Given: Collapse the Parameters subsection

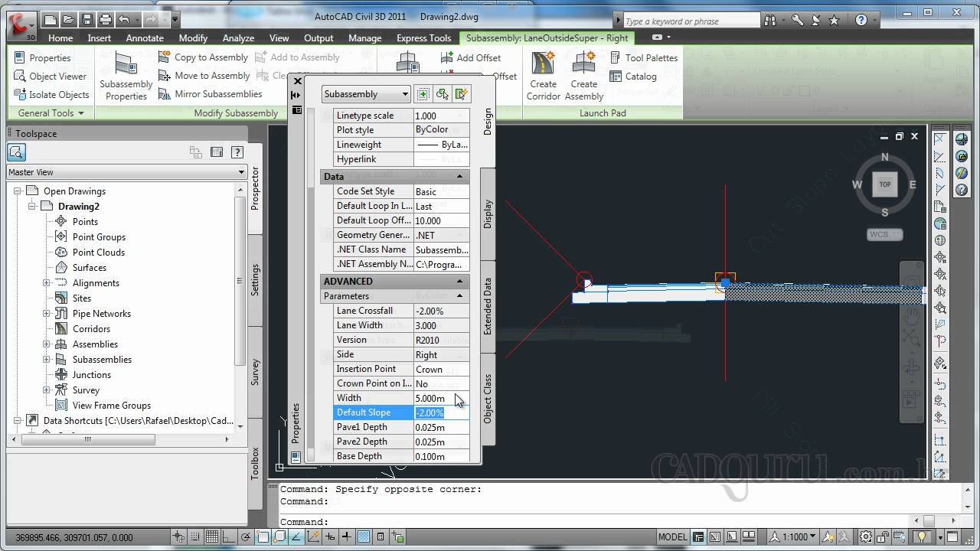Looking at the screenshot, I should coord(460,296).
